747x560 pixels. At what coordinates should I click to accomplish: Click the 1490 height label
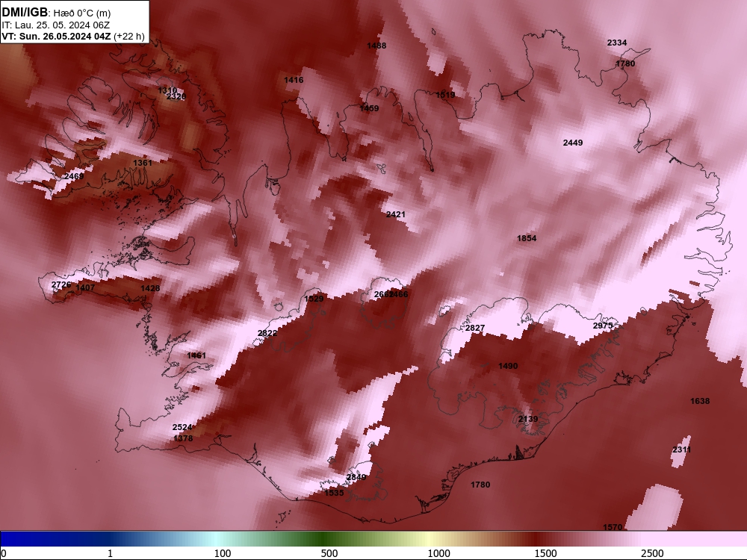tap(508, 366)
